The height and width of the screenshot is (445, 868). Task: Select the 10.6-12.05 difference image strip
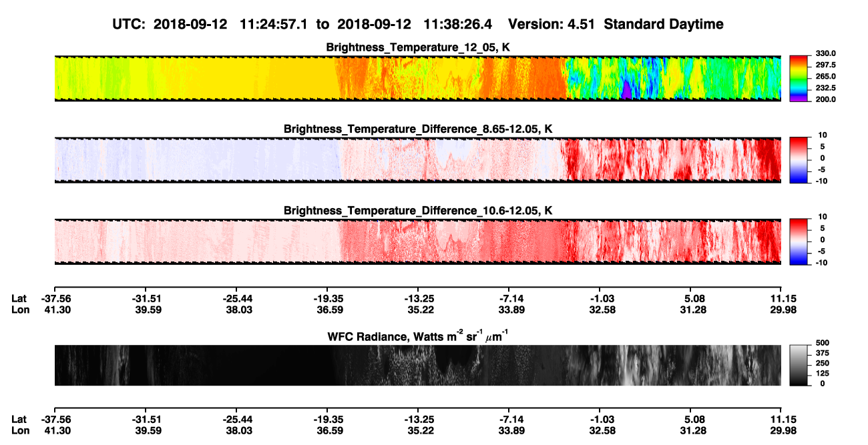pyautogui.click(x=417, y=242)
